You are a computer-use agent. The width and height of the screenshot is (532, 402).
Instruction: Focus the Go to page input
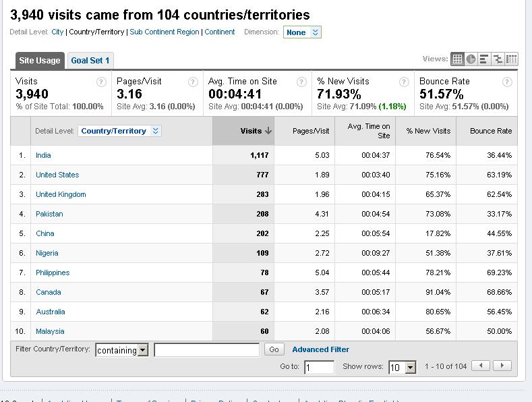pyautogui.click(x=319, y=368)
